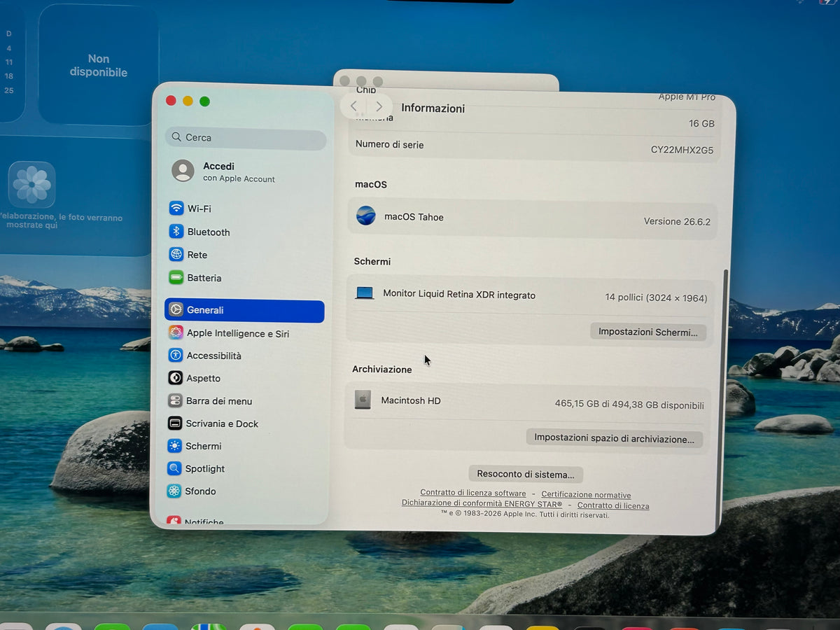Click the macOS Tahoe icon
This screenshot has height=630, width=840.
[x=366, y=216]
